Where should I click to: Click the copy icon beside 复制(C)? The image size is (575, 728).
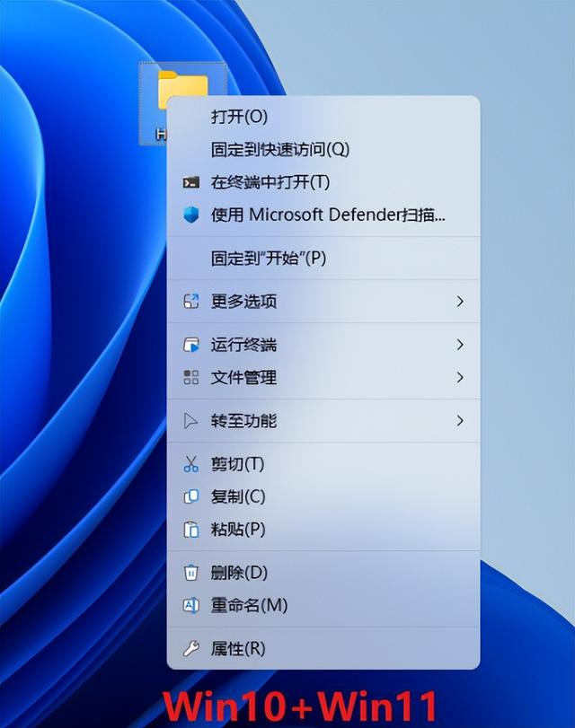(191, 496)
